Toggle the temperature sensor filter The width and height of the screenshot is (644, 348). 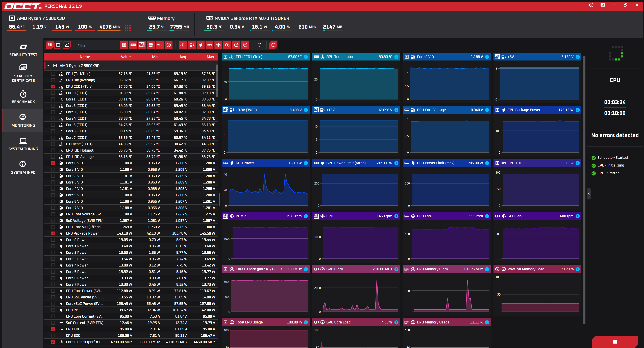click(183, 45)
